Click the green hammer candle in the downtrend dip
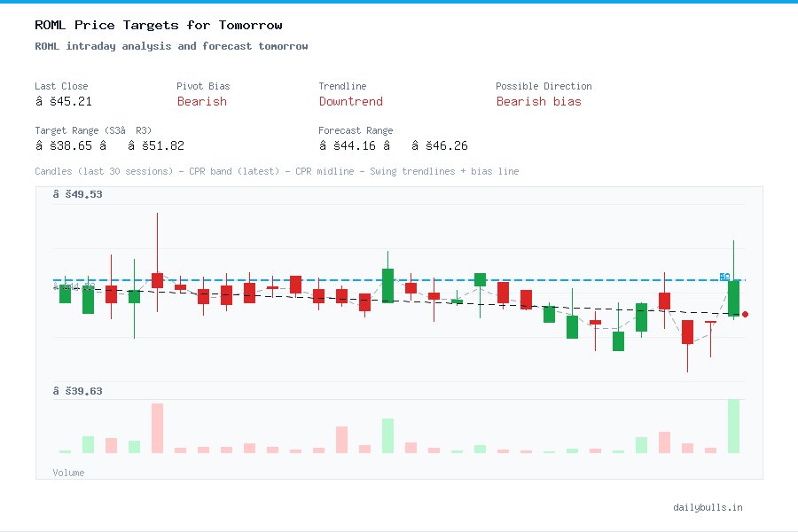Viewport: 798px width, 532px height. [x=618, y=340]
